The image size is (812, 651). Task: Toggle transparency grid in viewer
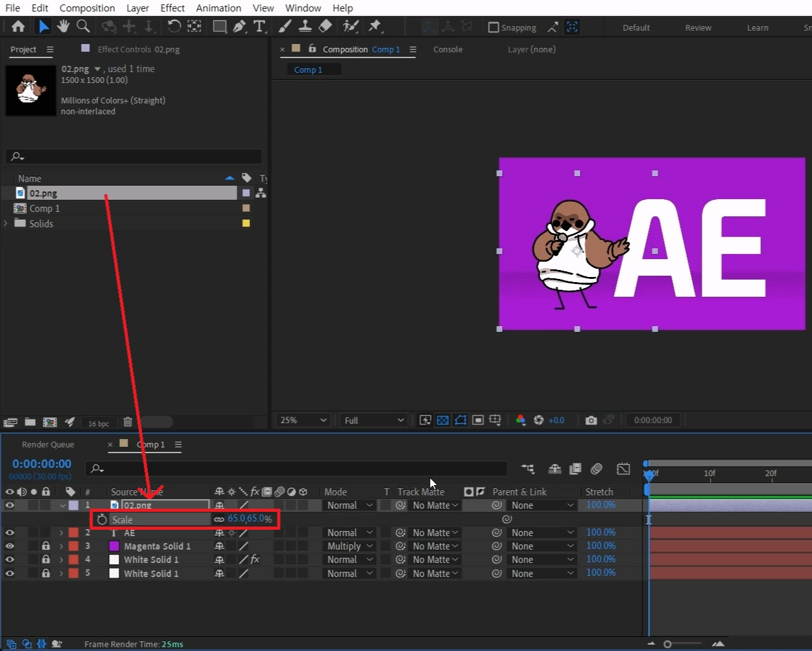point(443,420)
